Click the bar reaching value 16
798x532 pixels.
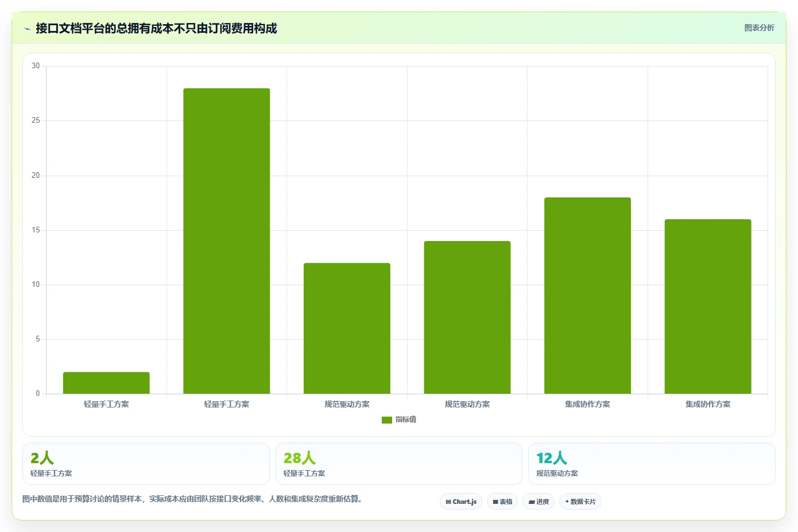(x=708, y=306)
